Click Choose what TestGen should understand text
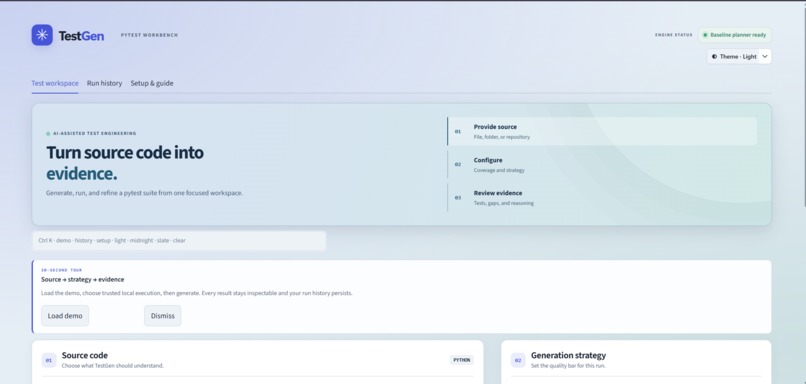 (113, 366)
